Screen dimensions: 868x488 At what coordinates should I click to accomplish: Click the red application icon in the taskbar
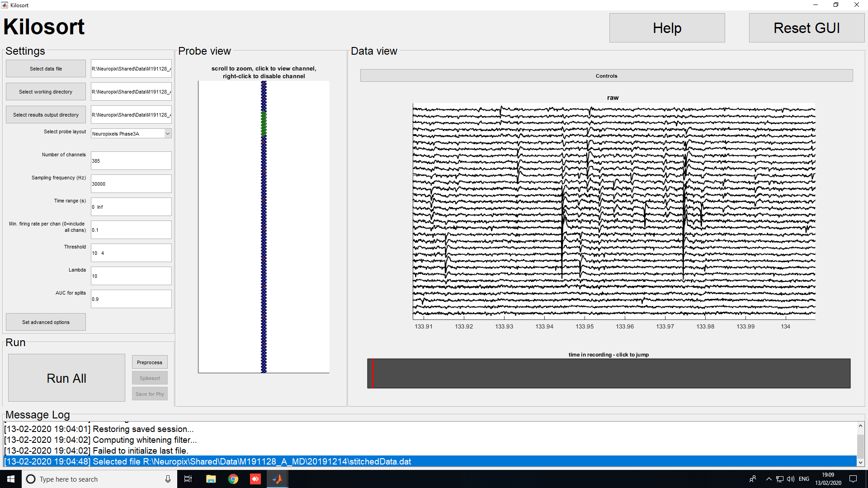(x=255, y=479)
